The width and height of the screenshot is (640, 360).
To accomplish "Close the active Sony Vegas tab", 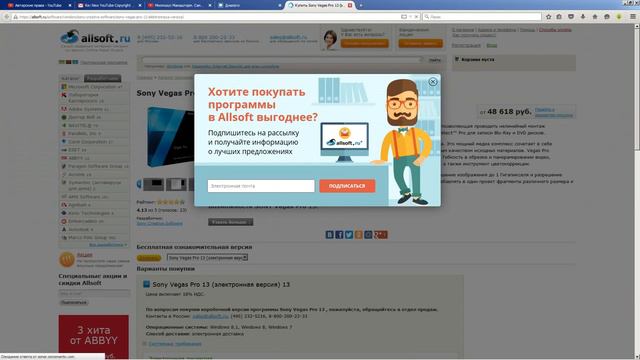I will click(x=350, y=5).
